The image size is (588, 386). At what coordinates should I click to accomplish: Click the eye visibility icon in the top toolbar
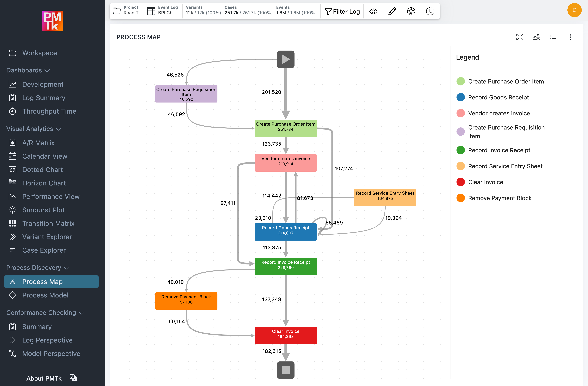pos(373,11)
